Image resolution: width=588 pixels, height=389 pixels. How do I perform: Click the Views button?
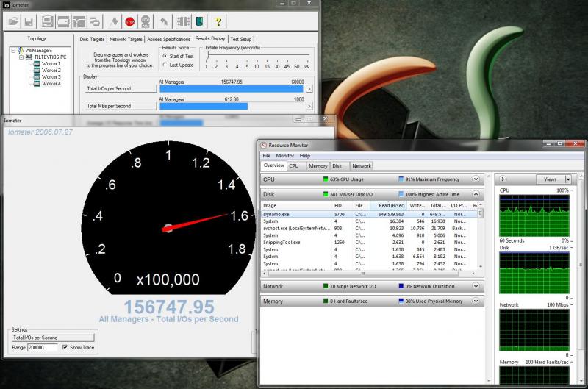tap(550, 179)
